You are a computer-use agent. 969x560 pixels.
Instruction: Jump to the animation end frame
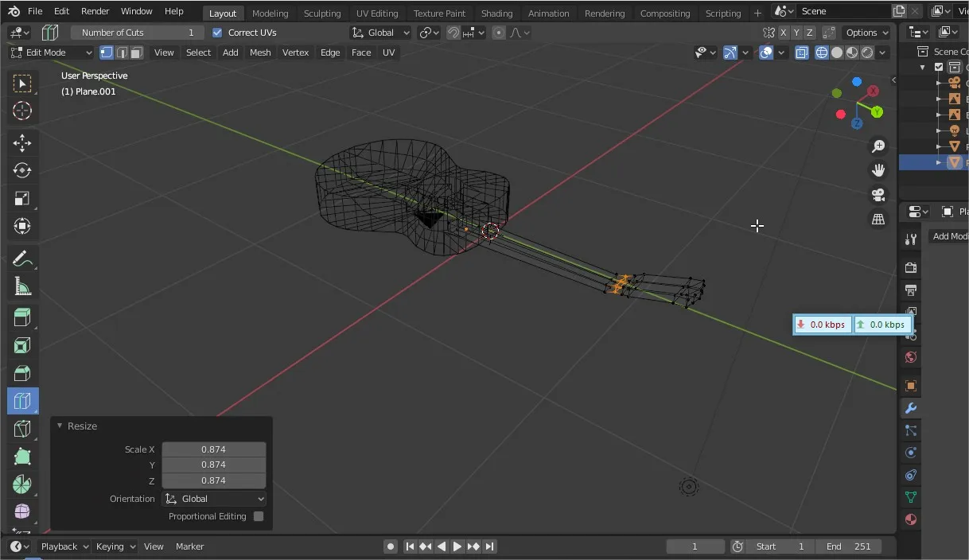click(x=490, y=546)
